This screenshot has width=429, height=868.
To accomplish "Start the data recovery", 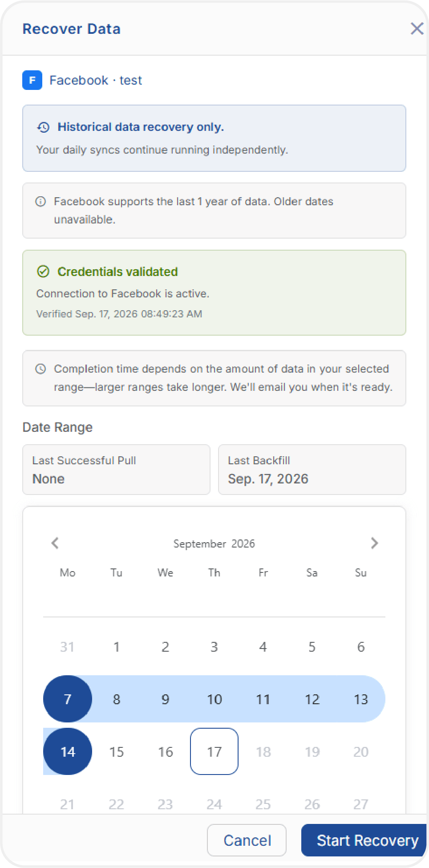I will [x=364, y=840].
